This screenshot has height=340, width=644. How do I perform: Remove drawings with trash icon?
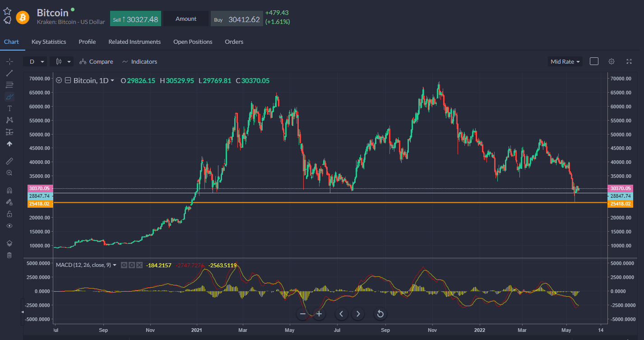pos(9,255)
